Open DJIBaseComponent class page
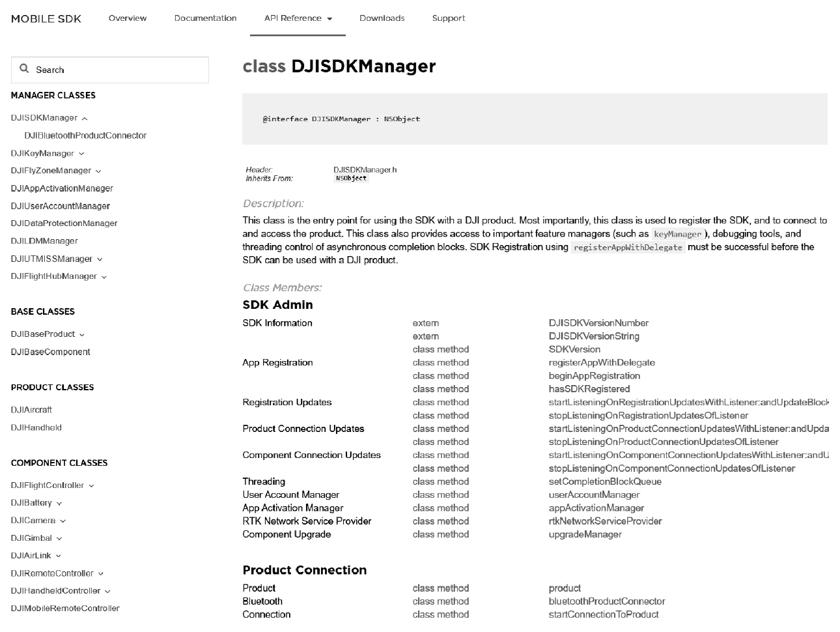 51,352
